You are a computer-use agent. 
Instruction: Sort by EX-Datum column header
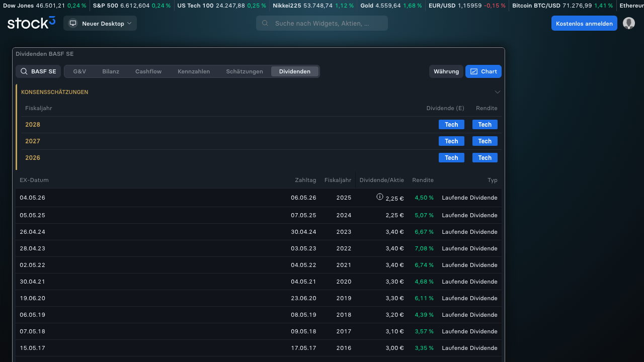click(34, 180)
